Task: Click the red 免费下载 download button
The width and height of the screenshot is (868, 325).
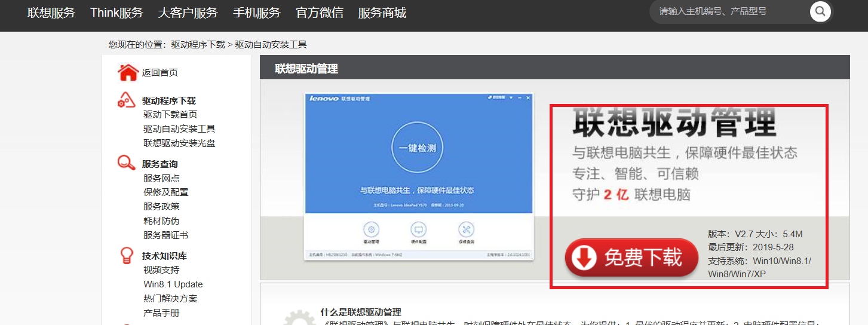Action: 632,257
